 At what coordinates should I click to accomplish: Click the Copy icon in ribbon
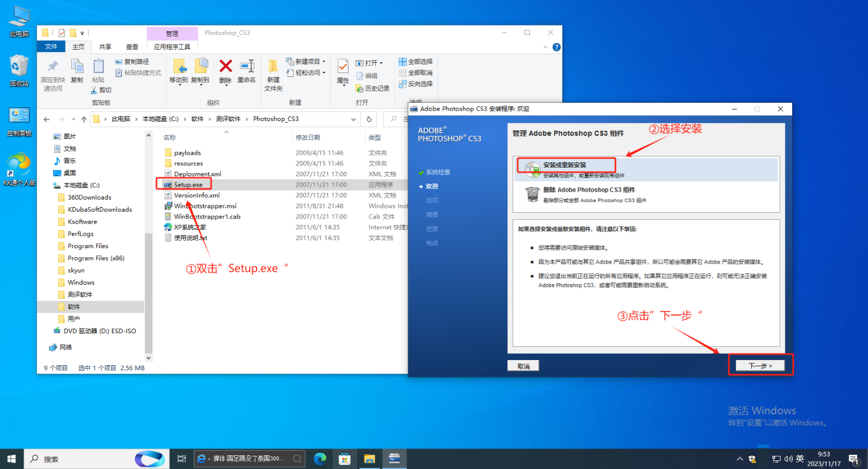[x=77, y=71]
